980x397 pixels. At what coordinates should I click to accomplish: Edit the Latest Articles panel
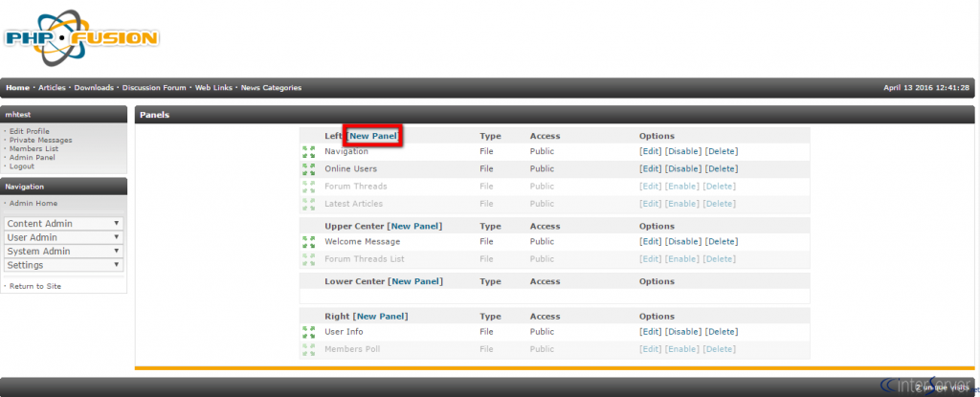(650, 204)
